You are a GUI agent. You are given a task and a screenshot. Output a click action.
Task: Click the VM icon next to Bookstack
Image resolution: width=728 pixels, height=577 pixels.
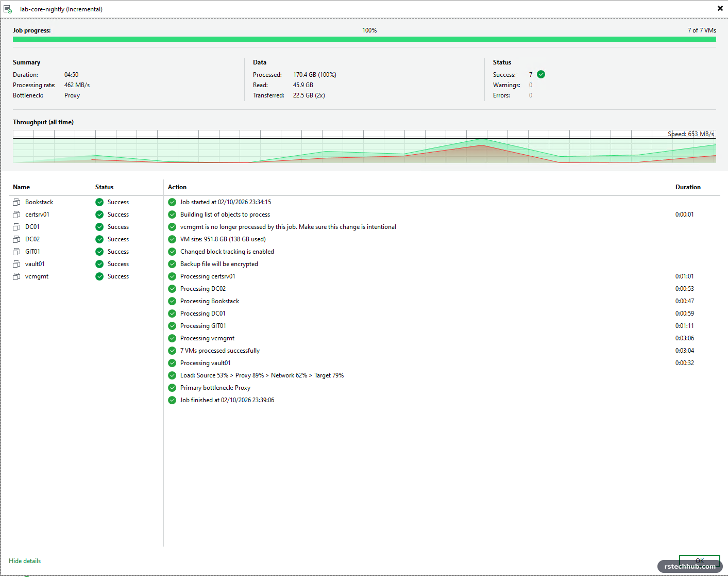point(16,202)
